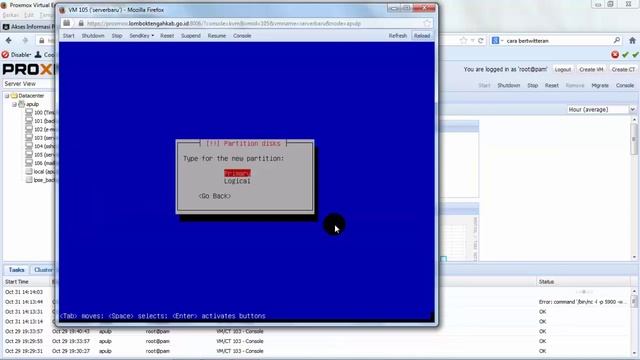Image resolution: width=640 pixels, height=360 pixels.
Task: Click the Create VM button
Action: (591, 70)
